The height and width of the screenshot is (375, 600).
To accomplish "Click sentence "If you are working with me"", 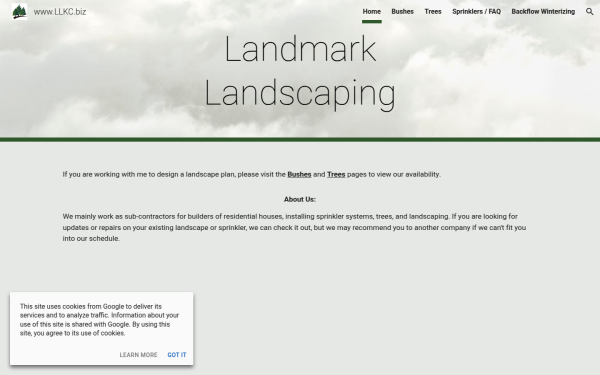I will click(x=252, y=174).
